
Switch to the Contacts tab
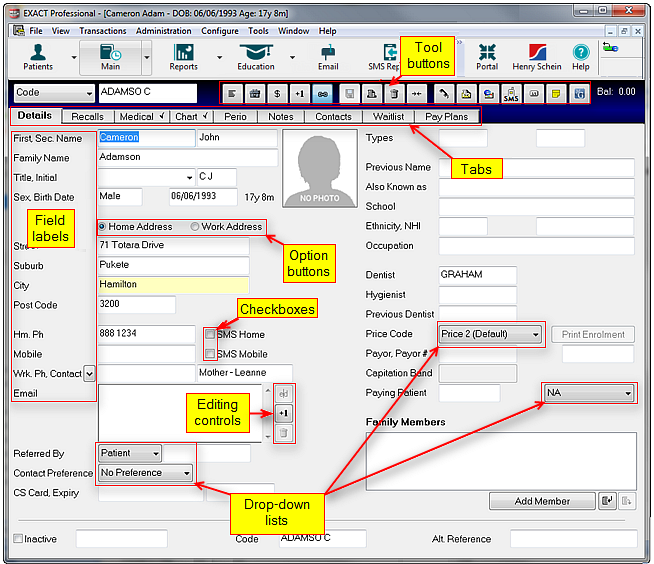pyautogui.click(x=333, y=117)
